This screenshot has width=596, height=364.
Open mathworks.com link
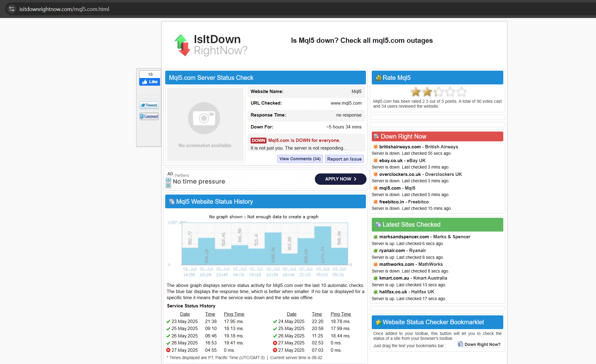397,264
